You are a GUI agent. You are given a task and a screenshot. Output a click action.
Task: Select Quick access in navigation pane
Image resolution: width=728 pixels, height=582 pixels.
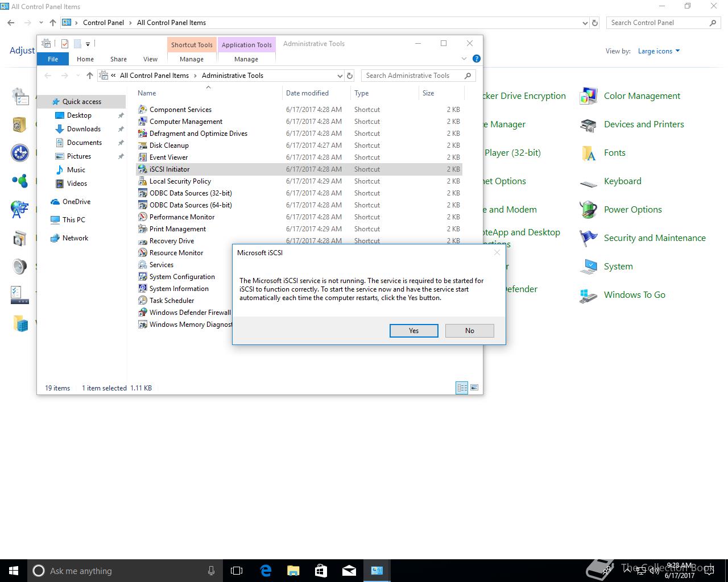[81, 102]
